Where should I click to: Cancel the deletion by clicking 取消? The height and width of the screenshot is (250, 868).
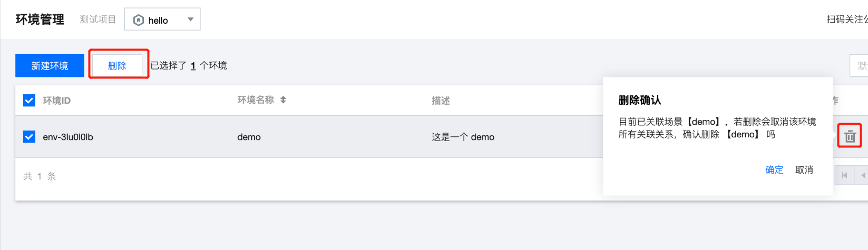point(804,169)
